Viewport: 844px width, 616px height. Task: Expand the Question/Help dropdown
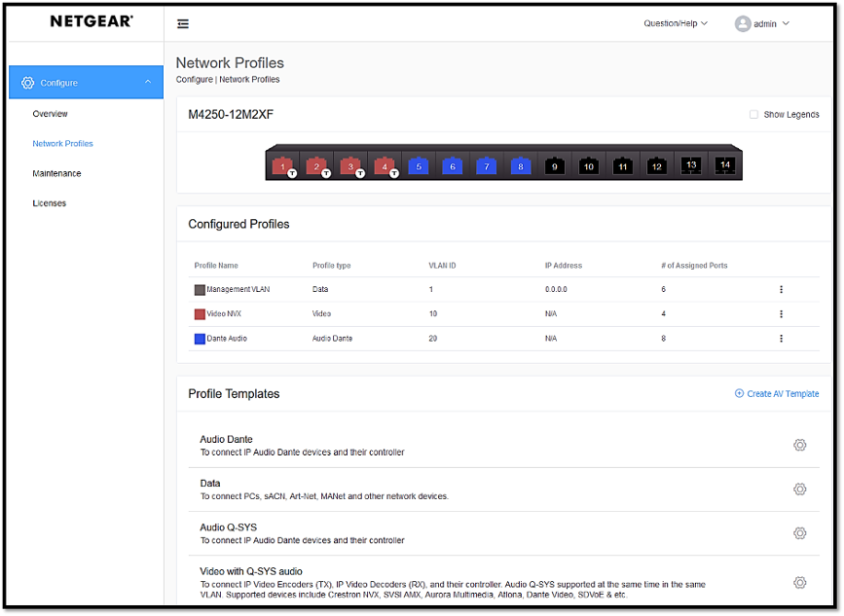676,23
